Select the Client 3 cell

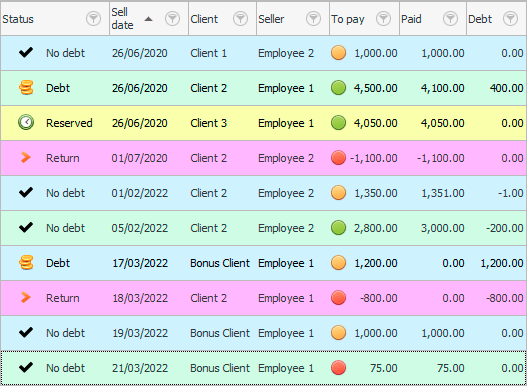222,123
